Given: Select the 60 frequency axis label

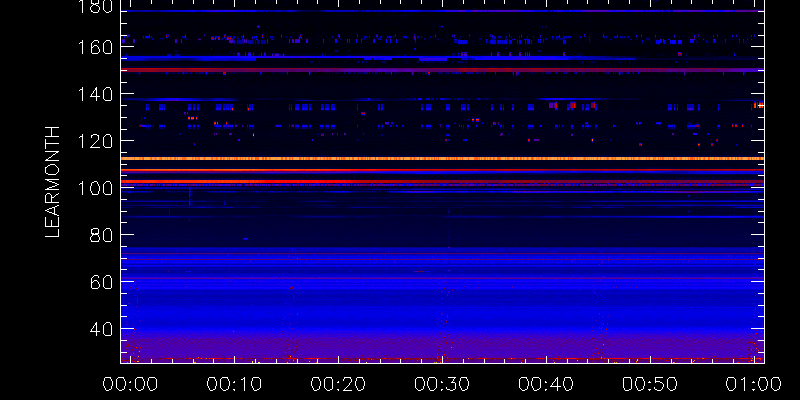Looking at the screenshot, I should point(101,282).
